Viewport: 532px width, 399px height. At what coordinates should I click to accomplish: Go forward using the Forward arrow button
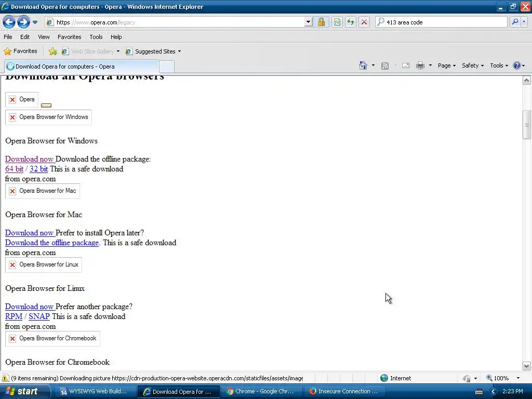click(x=23, y=22)
